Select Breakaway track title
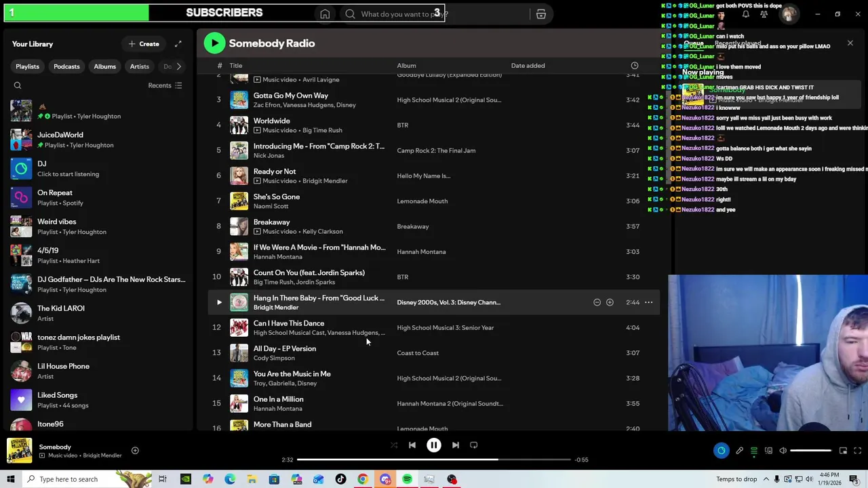This screenshot has height=488, width=868. 271,222
